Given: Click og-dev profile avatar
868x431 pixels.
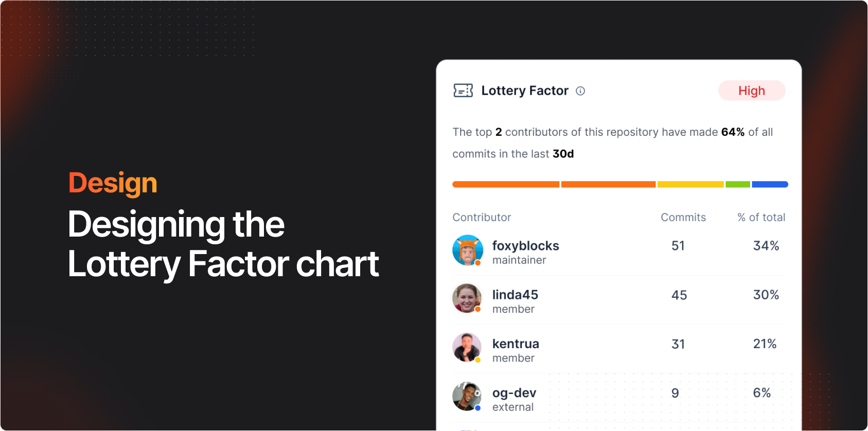Looking at the screenshot, I should coord(467,396).
